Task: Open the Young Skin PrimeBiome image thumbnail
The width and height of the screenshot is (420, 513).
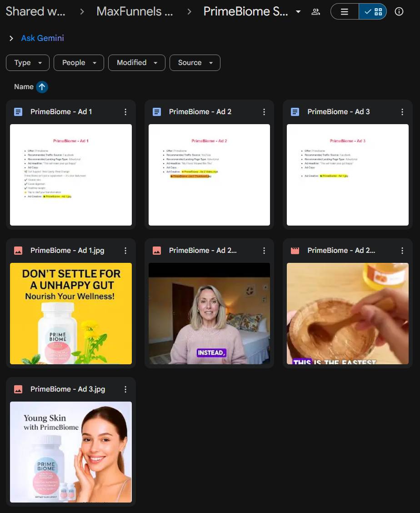Action: [71, 452]
